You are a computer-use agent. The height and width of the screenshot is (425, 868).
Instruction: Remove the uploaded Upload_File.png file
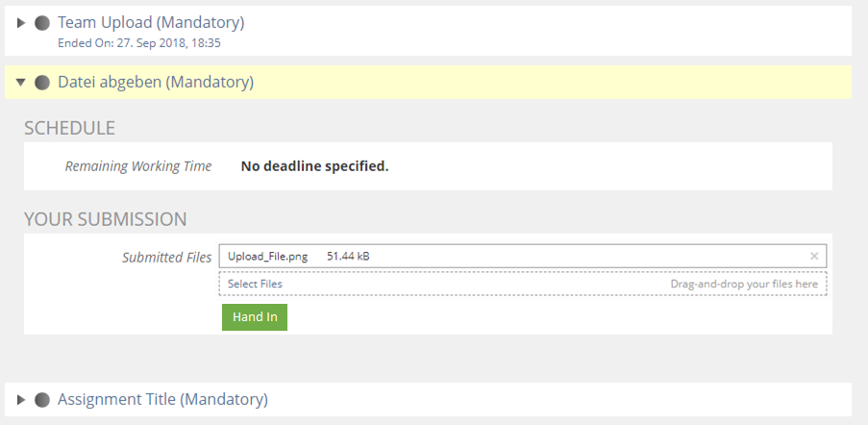pyautogui.click(x=814, y=257)
